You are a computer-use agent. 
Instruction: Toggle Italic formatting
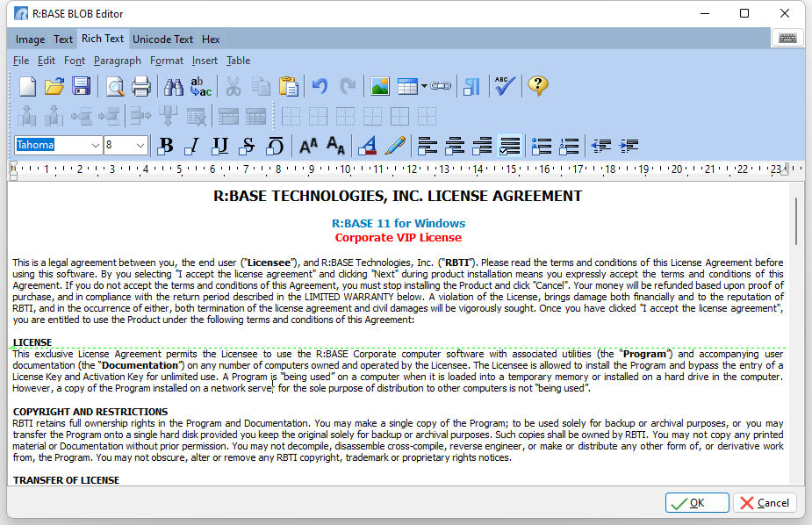tap(192, 146)
